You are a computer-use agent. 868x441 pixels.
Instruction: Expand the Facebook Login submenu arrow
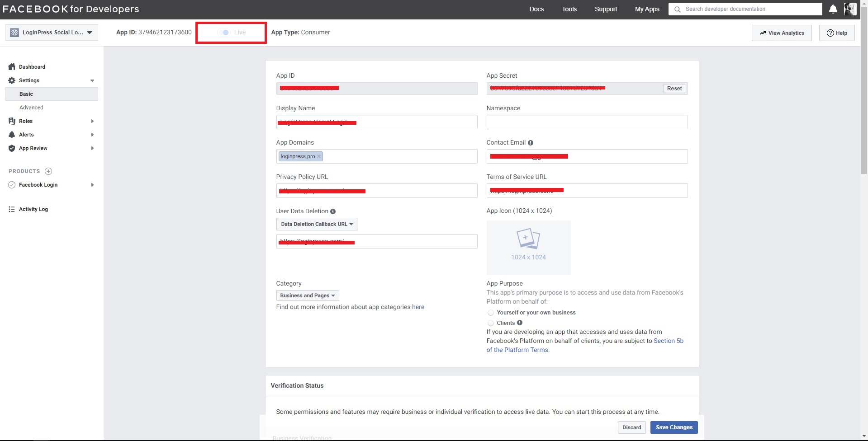click(x=92, y=185)
